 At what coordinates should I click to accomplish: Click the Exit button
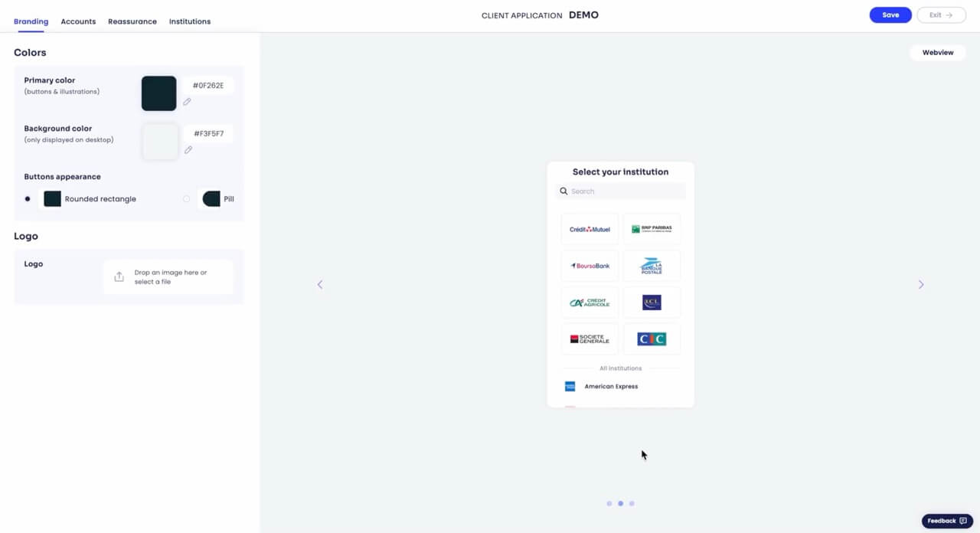coord(941,15)
